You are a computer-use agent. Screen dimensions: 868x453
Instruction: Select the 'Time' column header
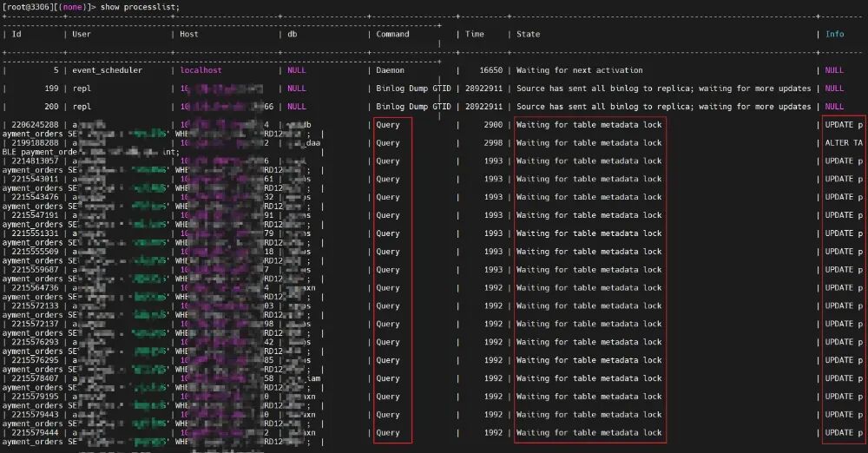tap(475, 35)
